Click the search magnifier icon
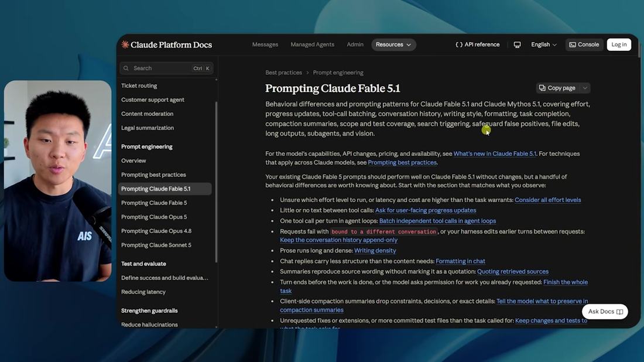644x362 pixels. (126, 68)
